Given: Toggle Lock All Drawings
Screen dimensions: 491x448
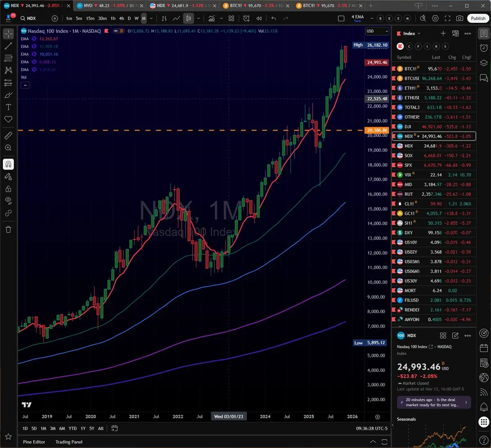Looking at the screenshot, I should point(8,189).
